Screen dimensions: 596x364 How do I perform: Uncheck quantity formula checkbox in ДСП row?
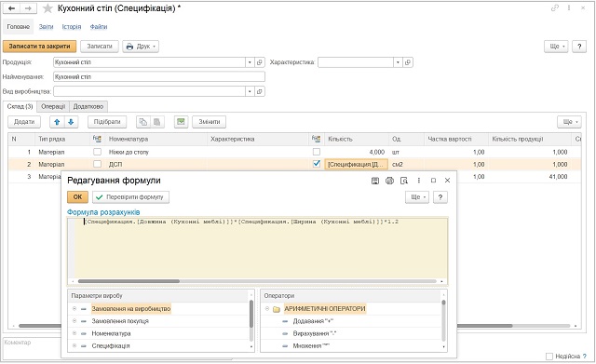tap(317, 164)
